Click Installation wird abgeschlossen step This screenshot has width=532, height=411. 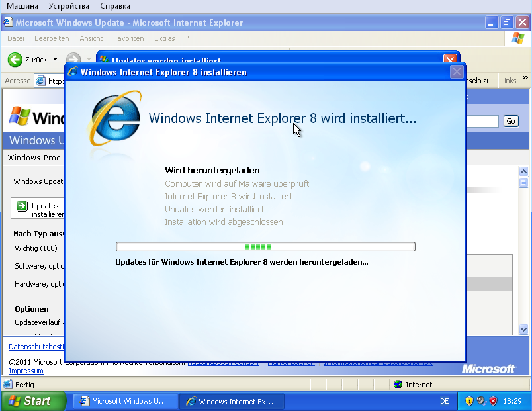tap(224, 222)
